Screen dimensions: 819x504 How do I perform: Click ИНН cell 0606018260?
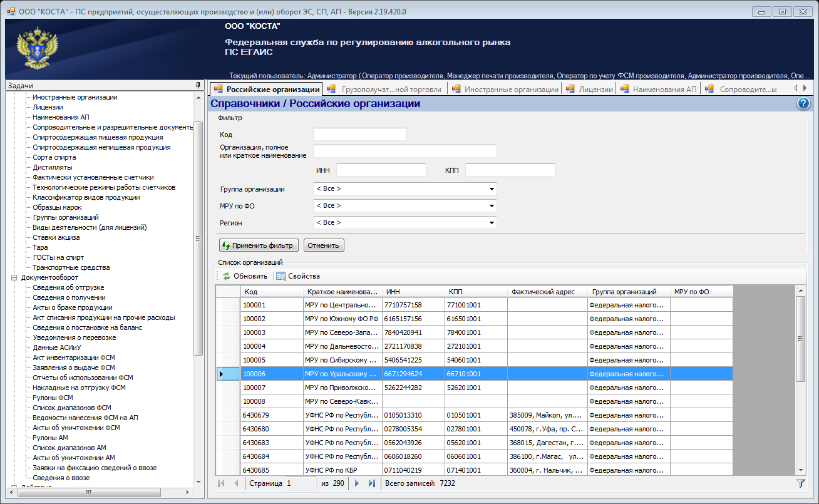pyautogui.click(x=413, y=456)
